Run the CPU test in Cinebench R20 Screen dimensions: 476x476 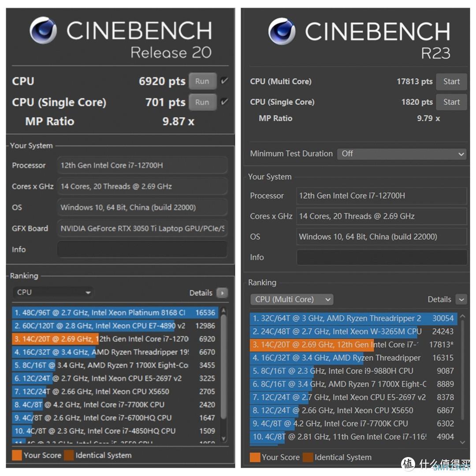click(x=202, y=81)
